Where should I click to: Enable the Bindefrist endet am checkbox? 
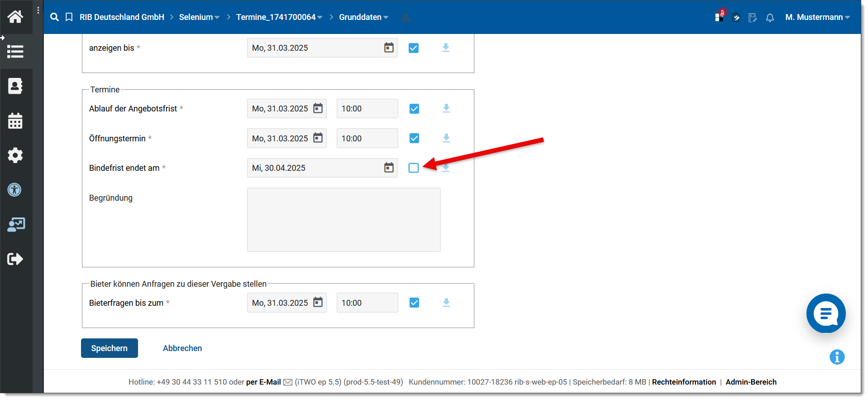(x=414, y=168)
